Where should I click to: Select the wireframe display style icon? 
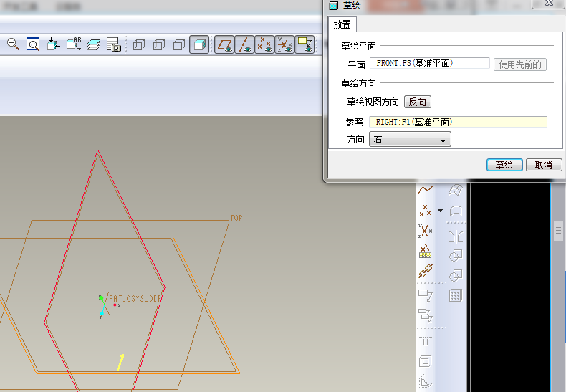pyautogui.click(x=139, y=44)
